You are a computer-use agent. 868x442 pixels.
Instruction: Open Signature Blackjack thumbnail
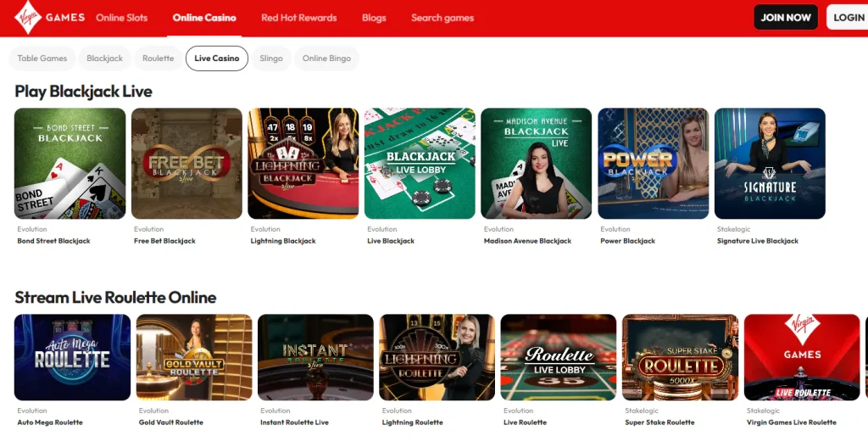(x=770, y=164)
